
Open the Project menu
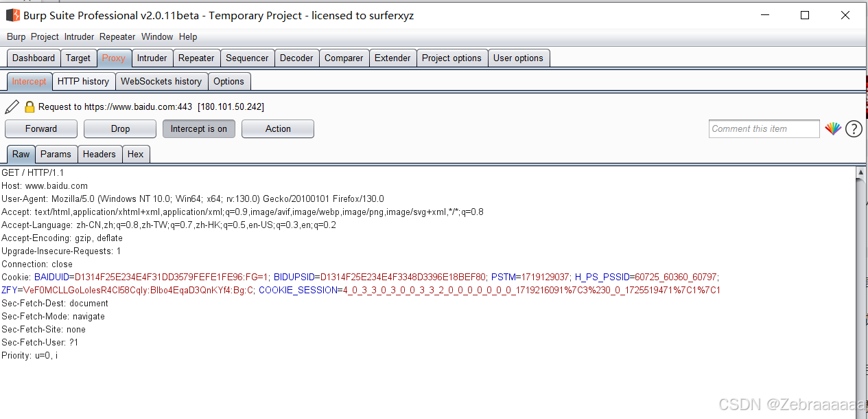[x=45, y=36]
